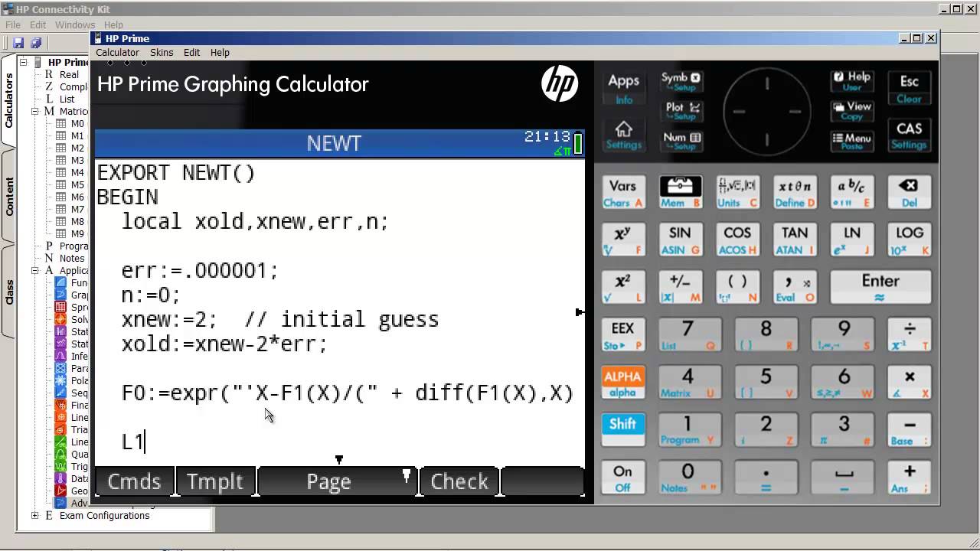Open the Edit menu of HP Prime
This screenshot has width=980, height=551.
(x=191, y=52)
